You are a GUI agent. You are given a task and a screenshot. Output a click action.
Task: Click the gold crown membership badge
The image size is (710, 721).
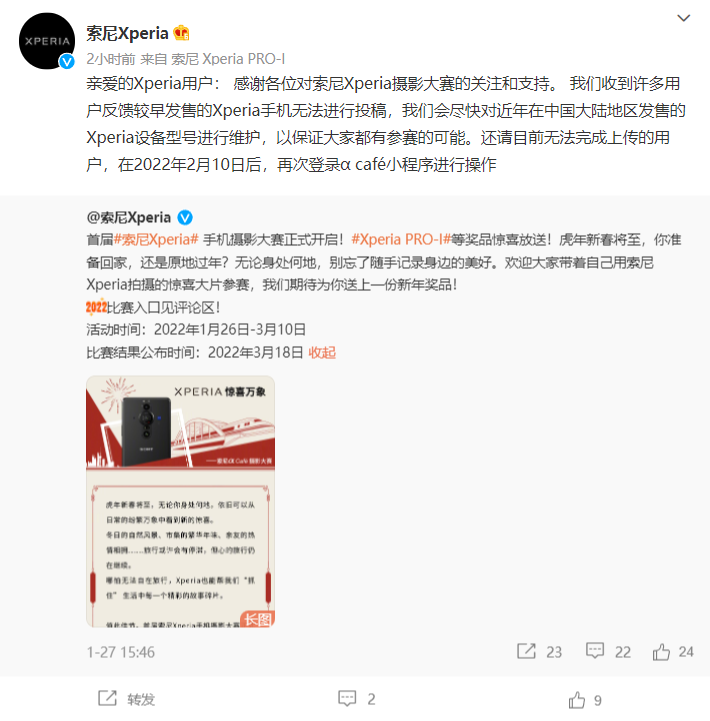(x=181, y=33)
